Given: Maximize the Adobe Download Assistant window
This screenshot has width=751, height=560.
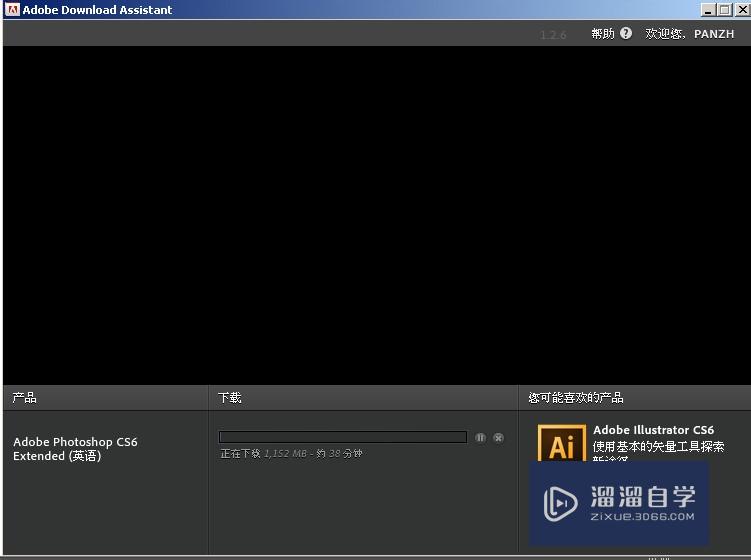Looking at the screenshot, I should pyautogui.click(x=725, y=9).
